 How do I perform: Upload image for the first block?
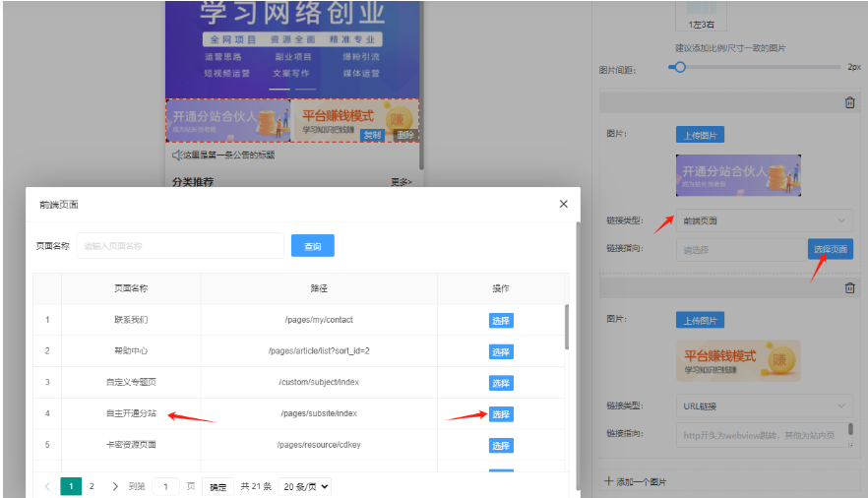click(700, 135)
